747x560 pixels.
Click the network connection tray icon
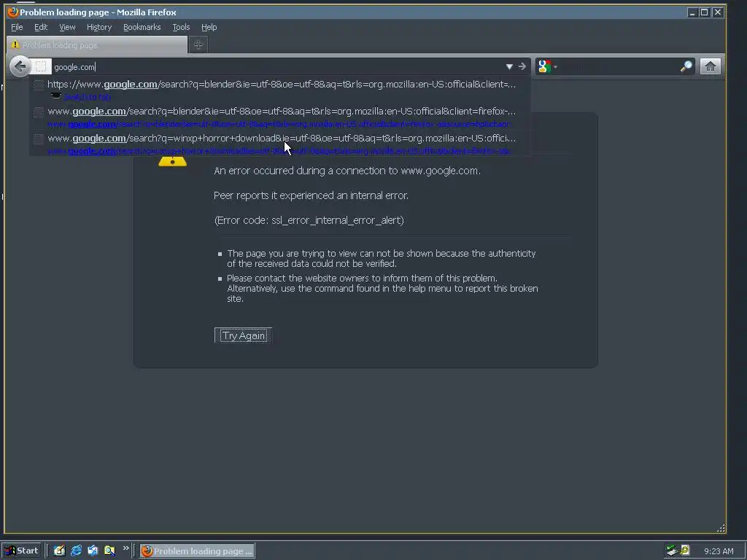[672, 551]
